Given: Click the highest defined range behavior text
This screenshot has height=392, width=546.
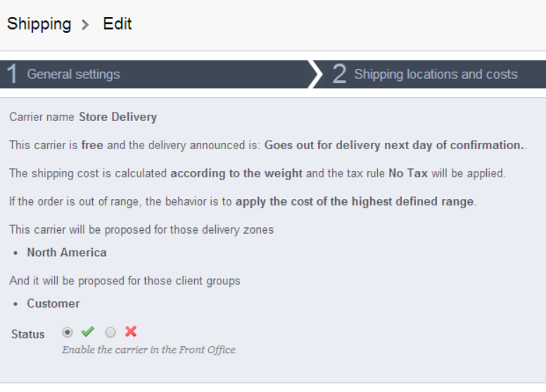Looking at the screenshot, I should pos(355,201).
